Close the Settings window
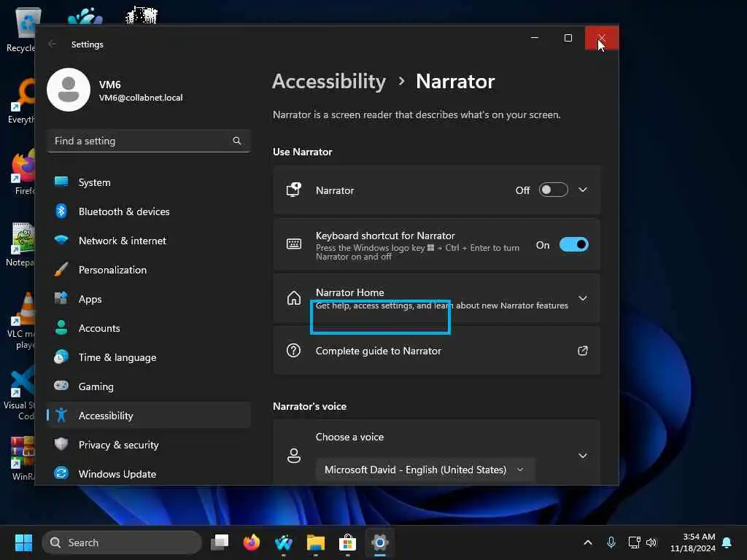The width and height of the screenshot is (747, 560). [602, 38]
